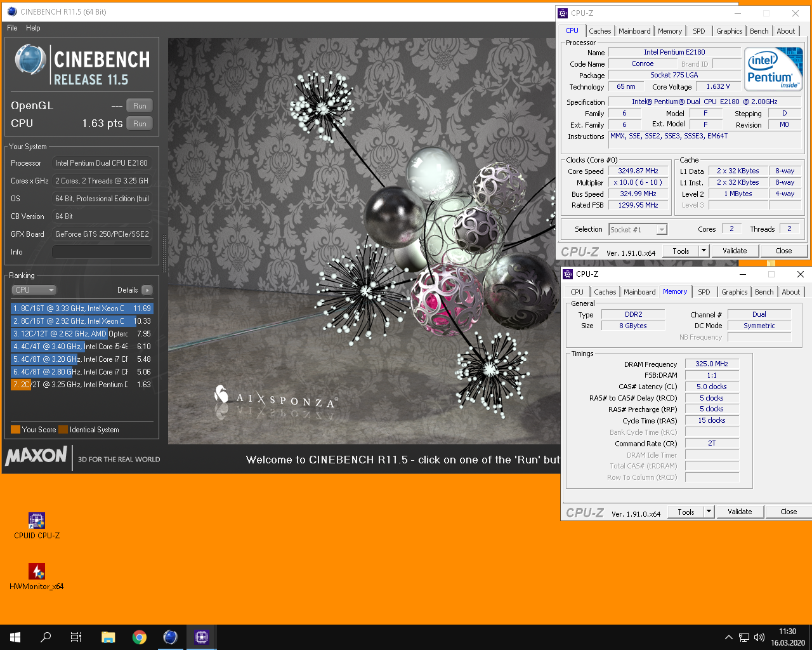The width and height of the screenshot is (812, 650).
Task: Open CPU tab in lower CPU-Z window
Action: pyautogui.click(x=577, y=292)
